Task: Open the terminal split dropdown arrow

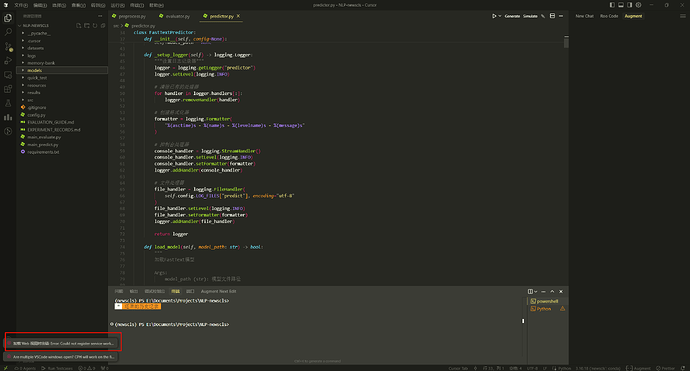Action: [x=536, y=291]
